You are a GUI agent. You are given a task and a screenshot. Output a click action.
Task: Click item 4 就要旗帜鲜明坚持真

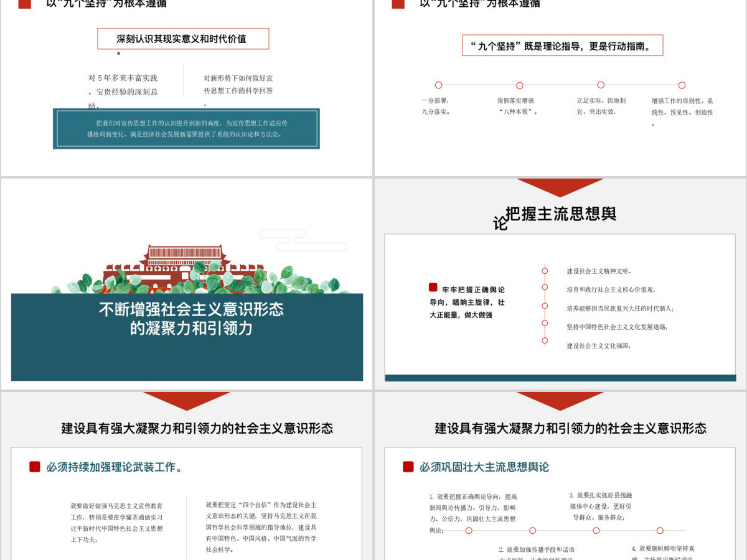coord(664,553)
